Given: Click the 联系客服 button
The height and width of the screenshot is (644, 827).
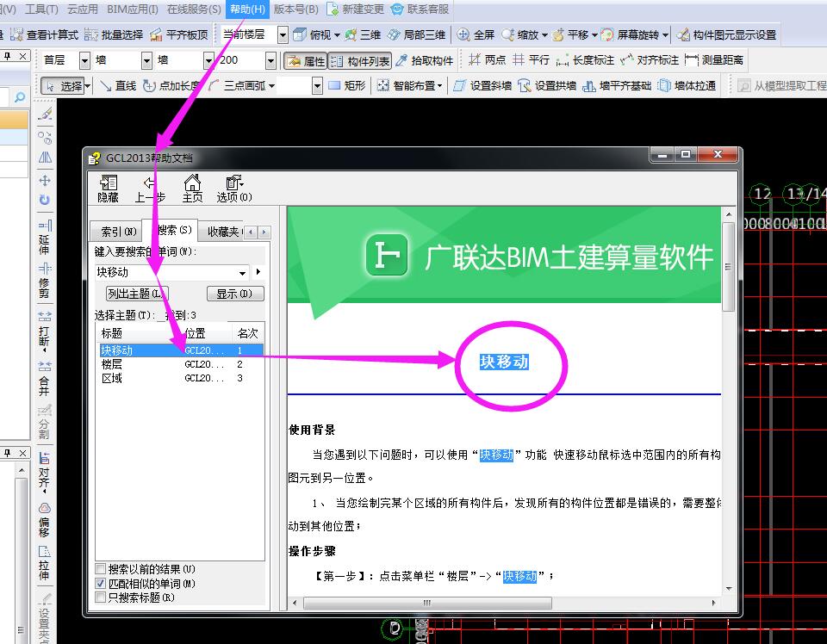Looking at the screenshot, I should pos(420,9).
